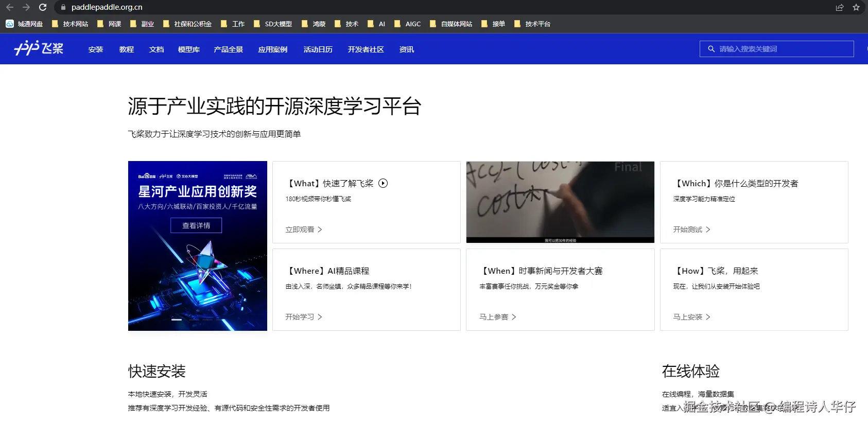Click the address bar URL paddlepaddle.org.cn
Screen dimensions: 868x426
(107, 7)
